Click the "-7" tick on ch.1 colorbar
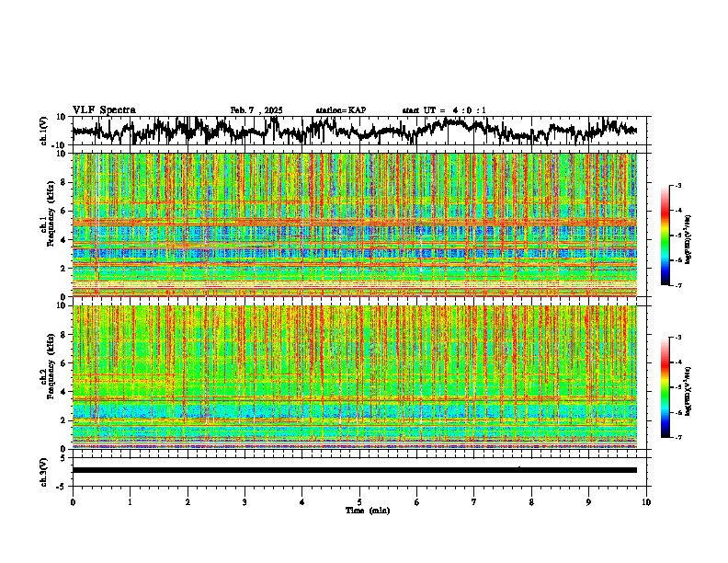Image resolution: width=728 pixels, height=563 pixels. pos(678,285)
